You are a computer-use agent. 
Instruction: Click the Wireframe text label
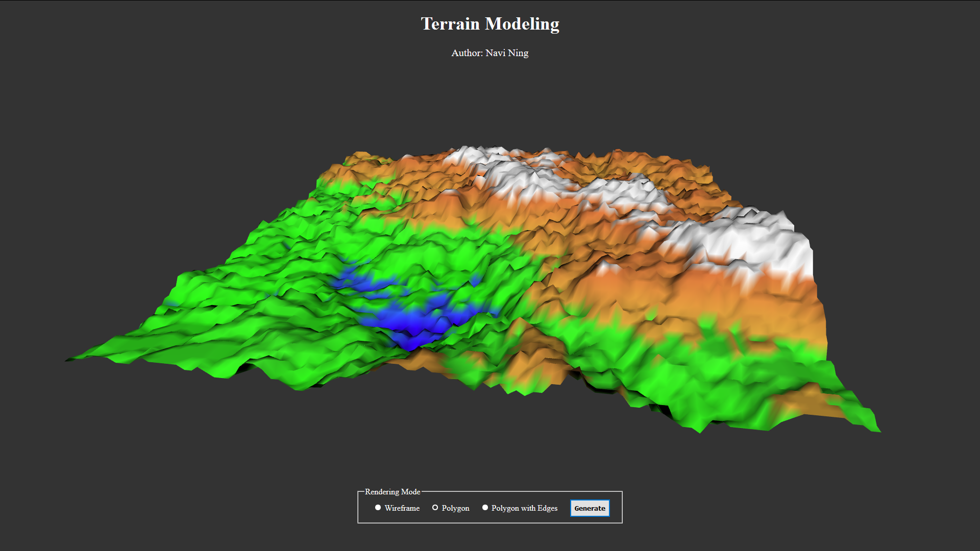click(402, 508)
